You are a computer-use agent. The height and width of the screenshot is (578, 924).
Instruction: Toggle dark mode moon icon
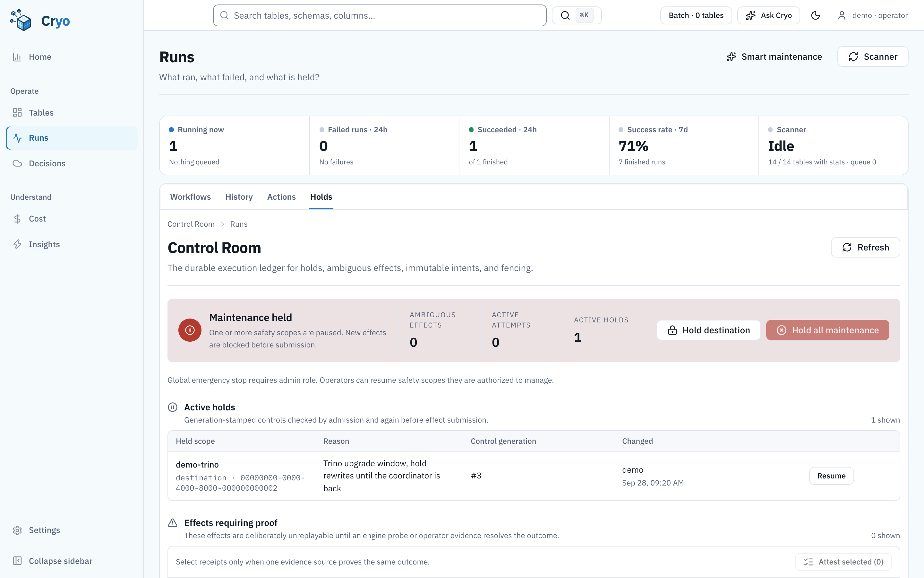(815, 15)
